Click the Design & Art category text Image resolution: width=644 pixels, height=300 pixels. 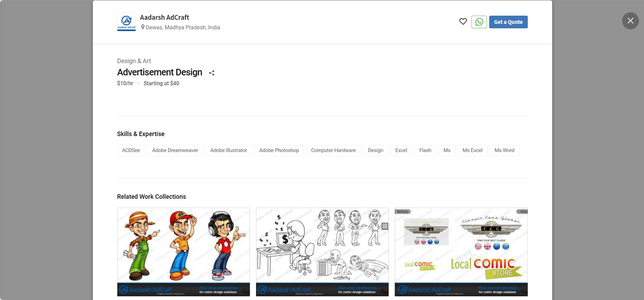click(134, 61)
